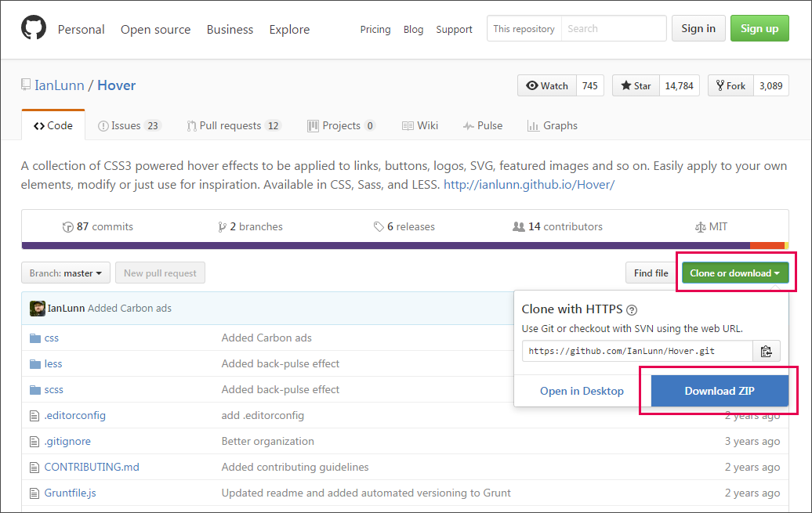Open the Issues tab
This screenshot has height=513, width=812.
click(x=129, y=126)
